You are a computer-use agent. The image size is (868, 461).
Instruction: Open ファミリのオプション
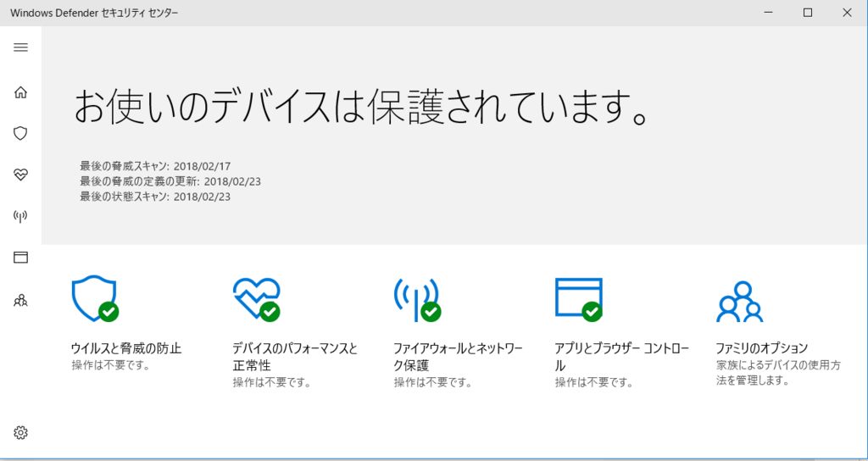coord(762,348)
